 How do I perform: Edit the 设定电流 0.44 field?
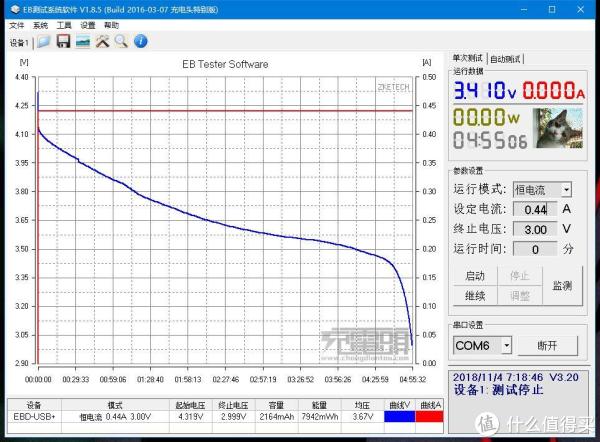click(x=535, y=209)
